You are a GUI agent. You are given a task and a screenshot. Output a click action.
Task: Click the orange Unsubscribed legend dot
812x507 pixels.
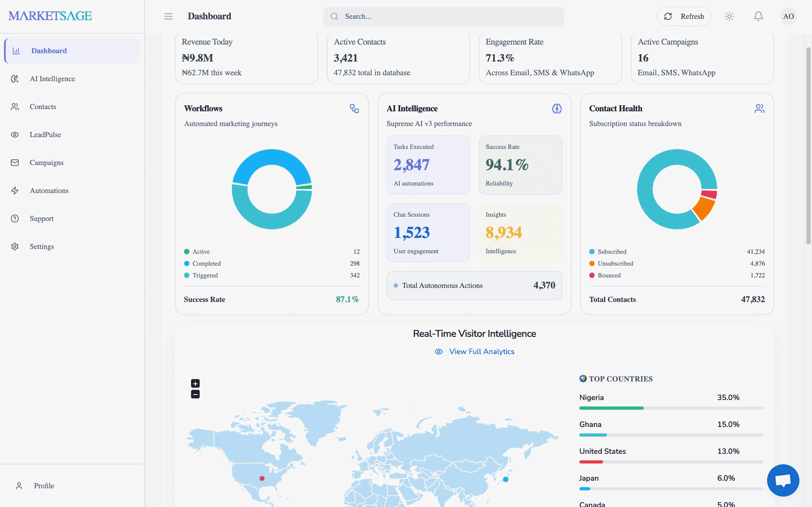pyautogui.click(x=592, y=264)
